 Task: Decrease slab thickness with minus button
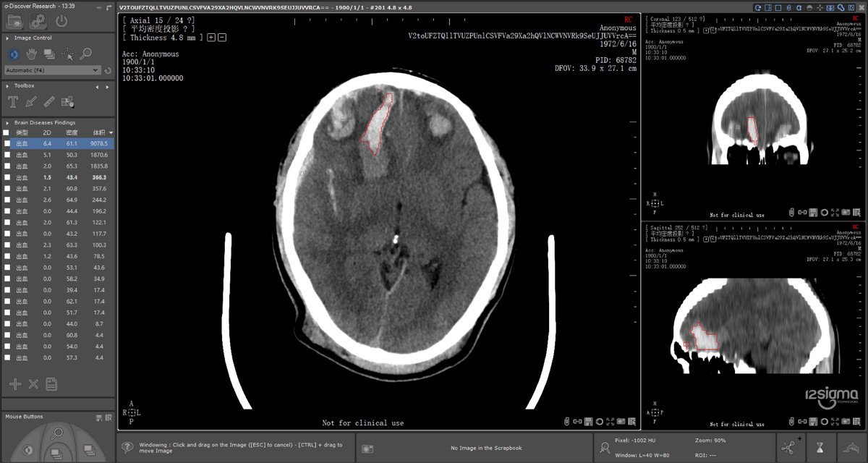[222, 38]
